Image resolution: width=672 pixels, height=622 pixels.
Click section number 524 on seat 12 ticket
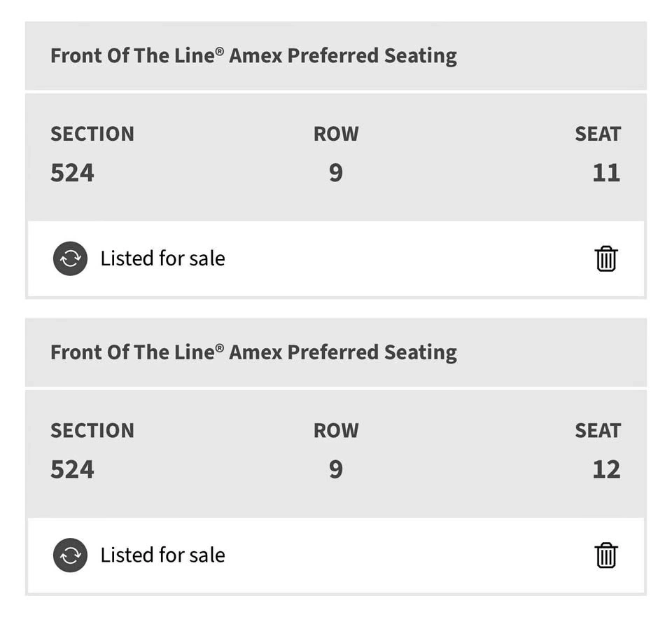click(x=72, y=469)
